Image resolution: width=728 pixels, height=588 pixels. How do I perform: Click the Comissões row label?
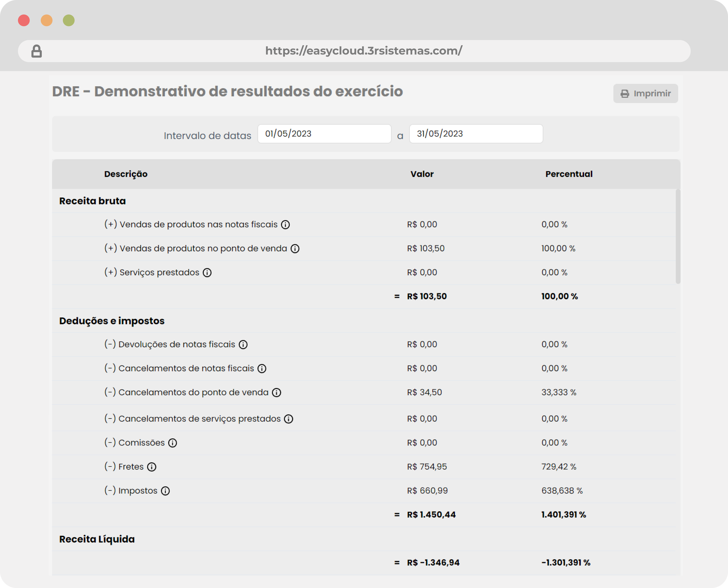[135, 443]
